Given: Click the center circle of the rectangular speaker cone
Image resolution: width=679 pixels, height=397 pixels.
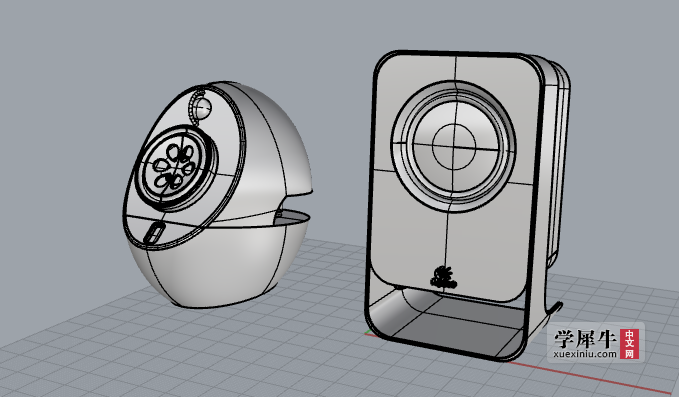Looking at the screenshot, I should pyautogui.click(x=454, y=144).
